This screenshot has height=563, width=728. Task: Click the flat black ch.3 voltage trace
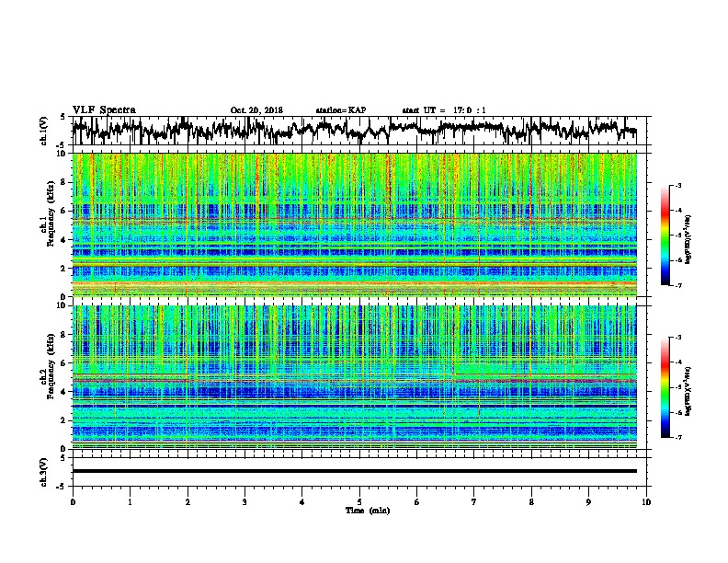pyautogui.click(x=354, y=471)
